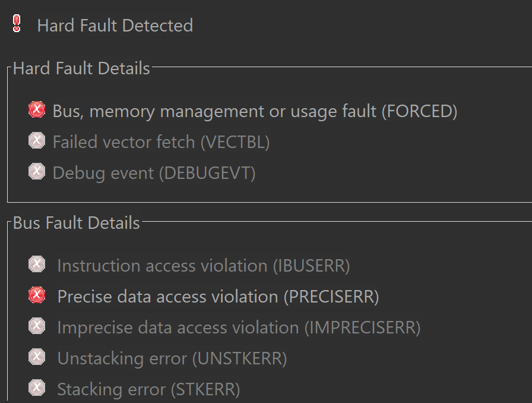Select 'Bus, memory management or usage fault (FORCED)' text

click(x=255, y=111)
